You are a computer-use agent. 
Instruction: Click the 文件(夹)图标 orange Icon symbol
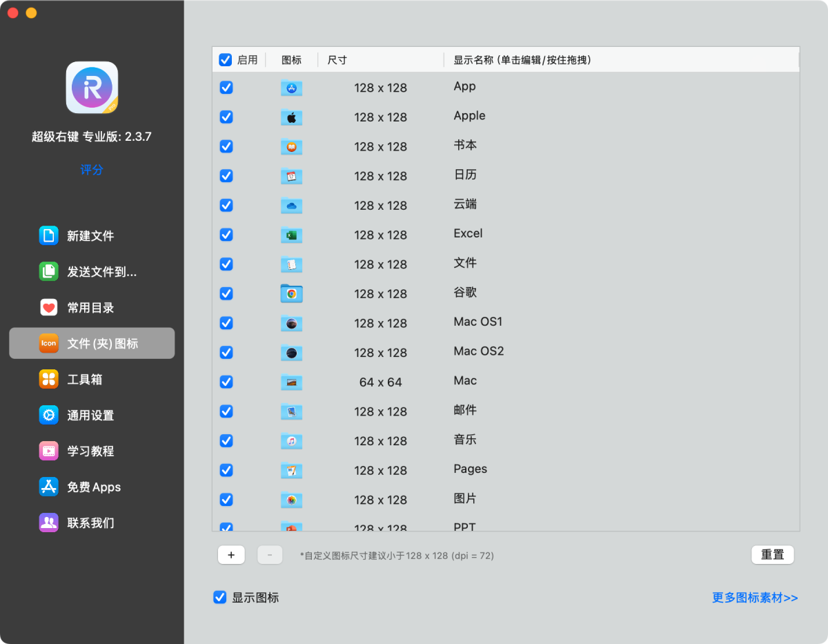49,344
